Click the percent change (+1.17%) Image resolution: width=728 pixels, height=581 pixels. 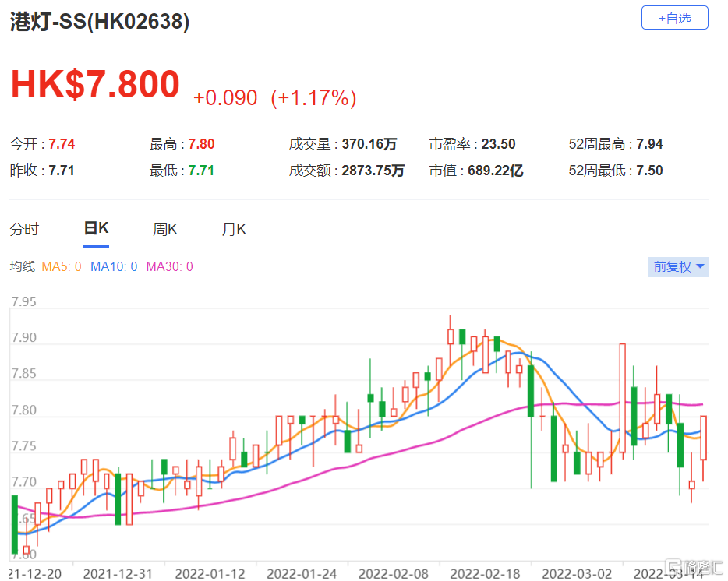314,98
